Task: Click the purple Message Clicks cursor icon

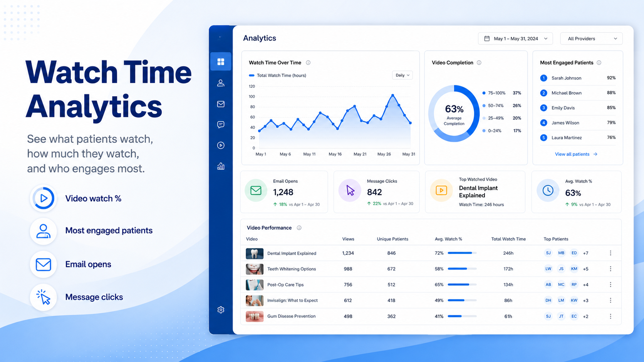Action: 350,190
